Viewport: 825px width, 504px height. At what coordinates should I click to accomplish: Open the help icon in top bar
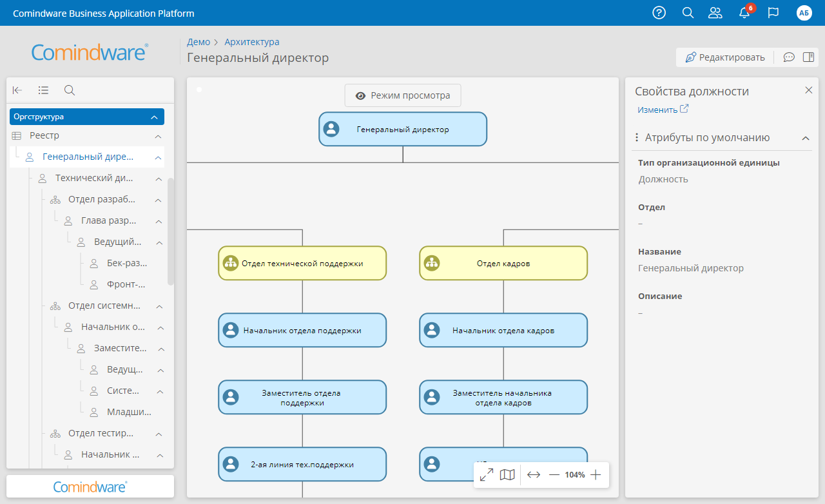pos(659,13)
